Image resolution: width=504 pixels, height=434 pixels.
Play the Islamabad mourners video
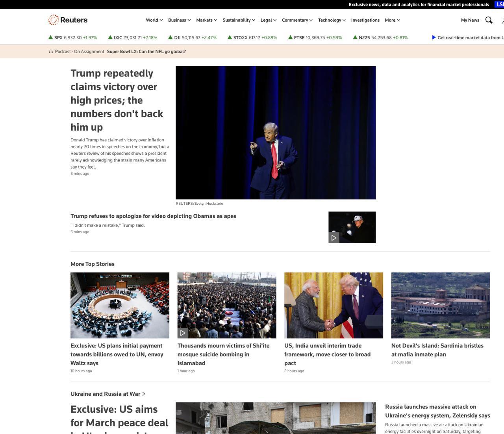coord(183,333)
